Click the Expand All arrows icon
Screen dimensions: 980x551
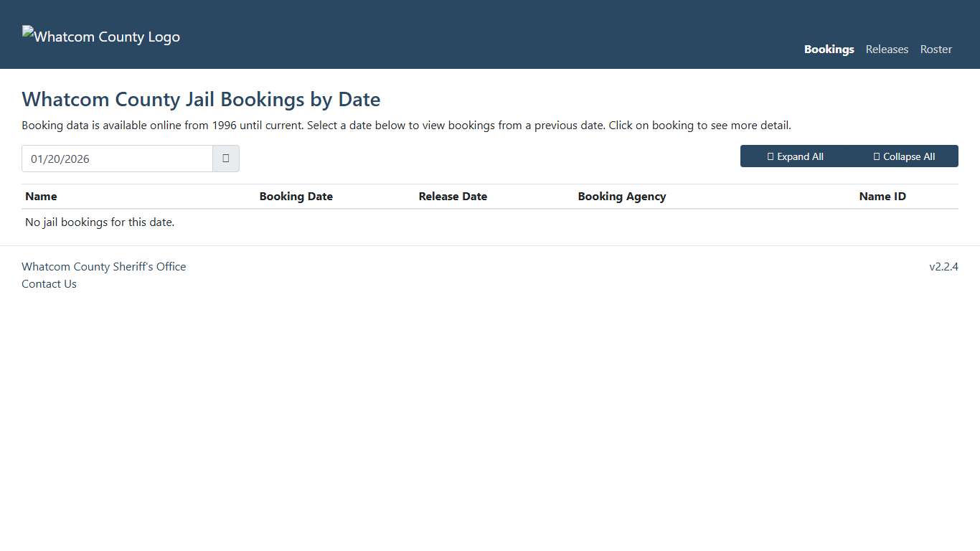pyautogui.click(x=770, y=156)
